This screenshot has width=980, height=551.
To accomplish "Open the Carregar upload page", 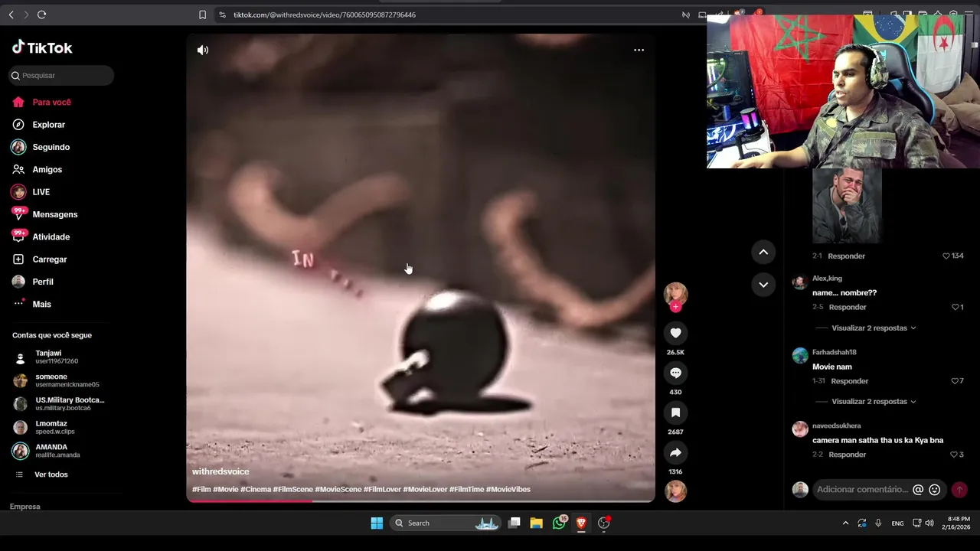I will [49, 259].
